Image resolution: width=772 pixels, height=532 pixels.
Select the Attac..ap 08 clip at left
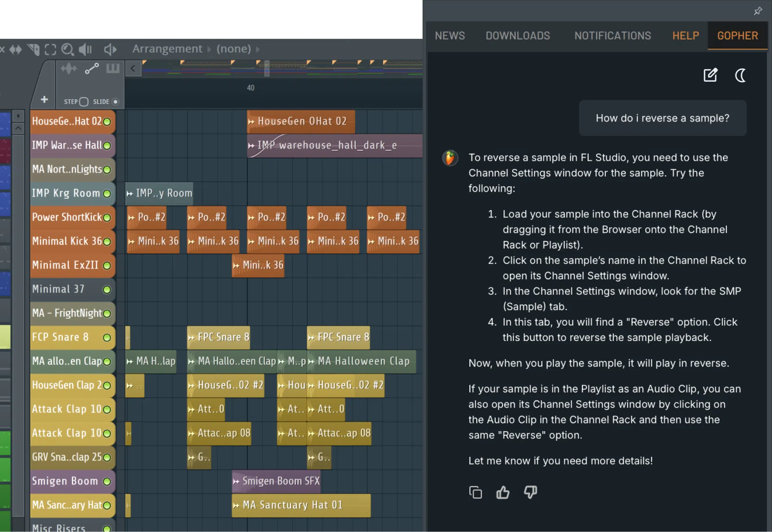point(219,433)
